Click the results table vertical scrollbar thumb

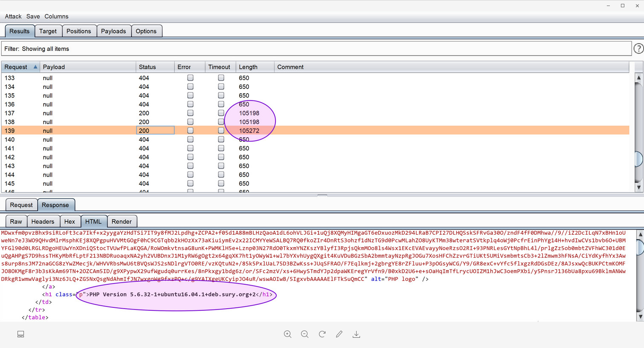tap(639, 159)
